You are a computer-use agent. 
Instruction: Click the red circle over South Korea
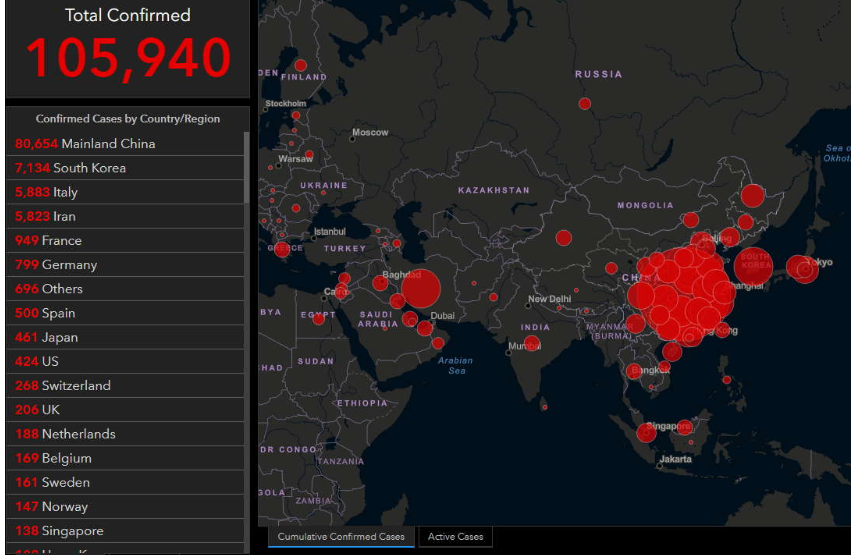tap(753, 265)
